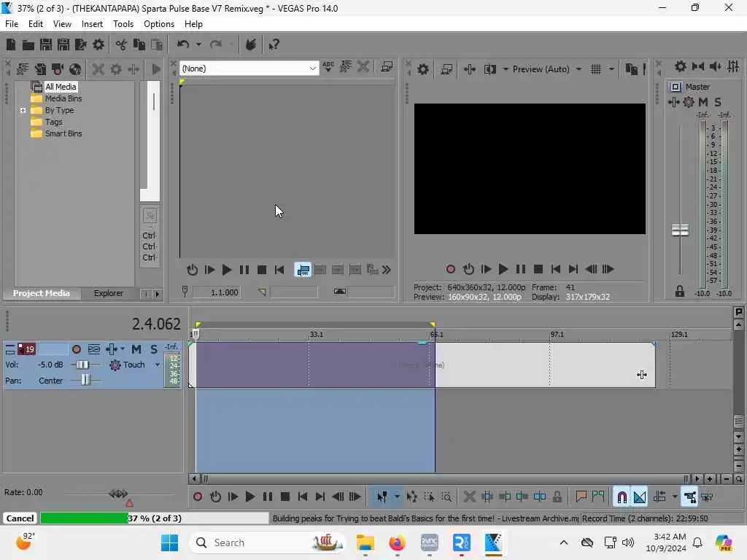This screenshot has height=560, width=747.
Task: Solo track 19 with S button
Action: tap(154, 349)
